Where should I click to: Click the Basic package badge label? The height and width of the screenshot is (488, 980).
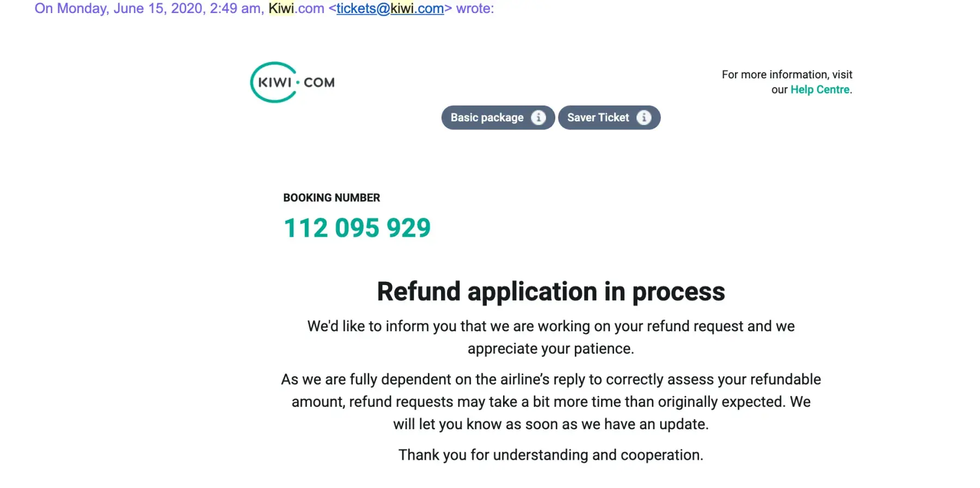tap(487, 118)
